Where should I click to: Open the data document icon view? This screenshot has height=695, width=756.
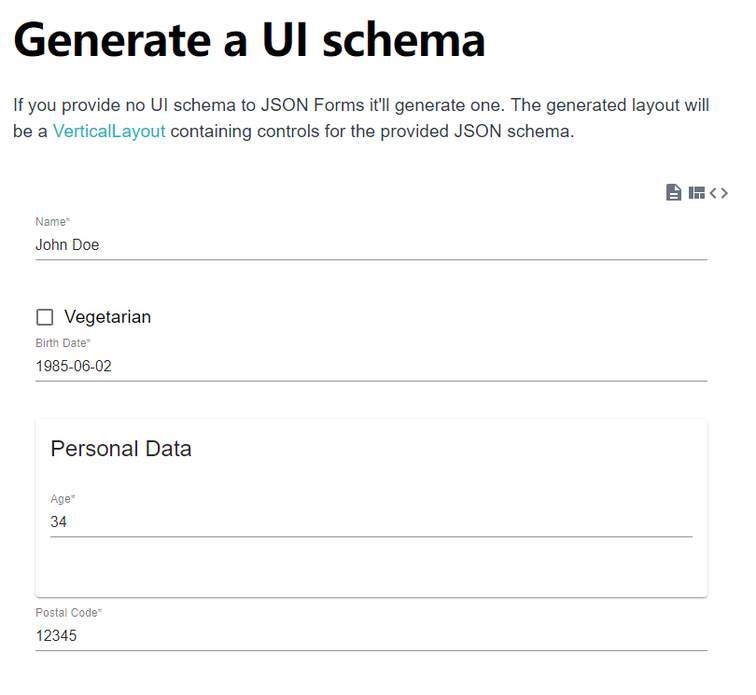(x=673, y=193)
